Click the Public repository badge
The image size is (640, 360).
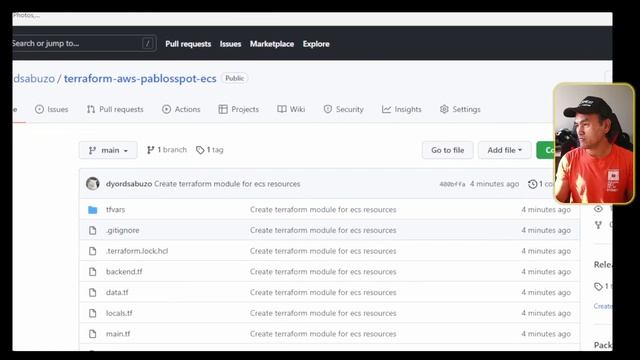coord(235,78)
